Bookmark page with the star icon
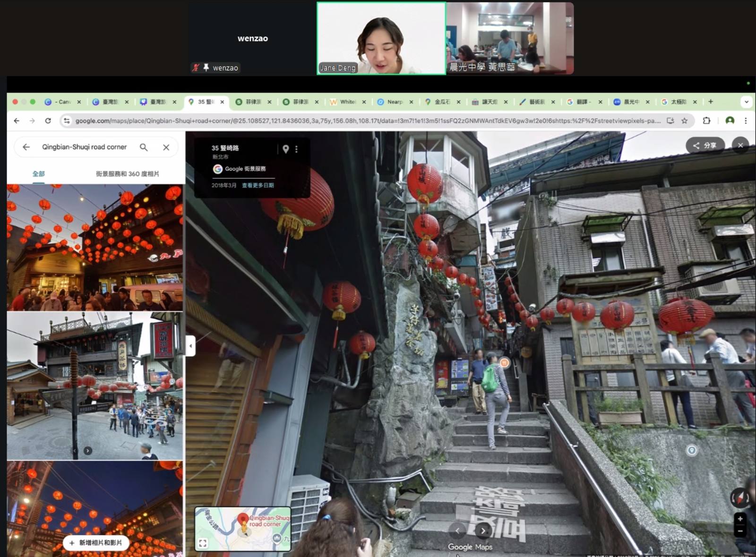The image size is (756, 557). (684, 120)
